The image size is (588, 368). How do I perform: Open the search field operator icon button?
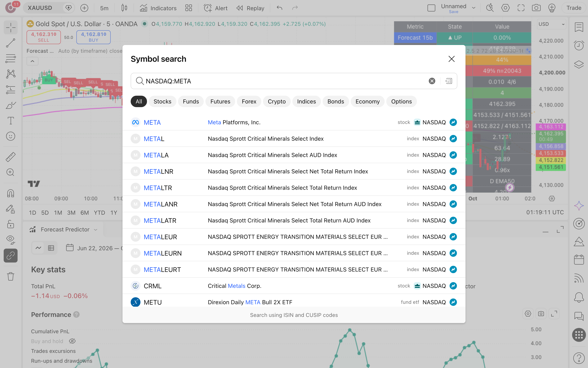tap(449, 81)
